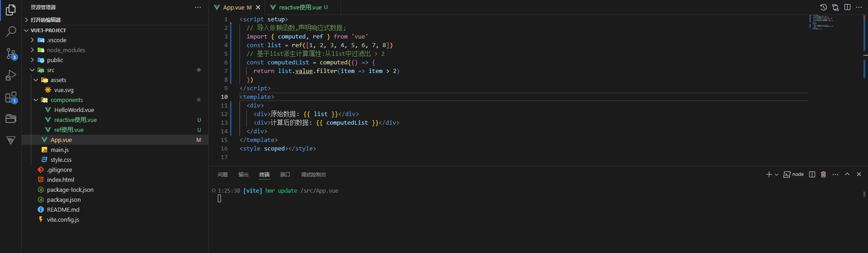Open Explorer panel more actions ellipsis
Screen dimensions: 868x253
pyautogui.click(x=198, y=7)
